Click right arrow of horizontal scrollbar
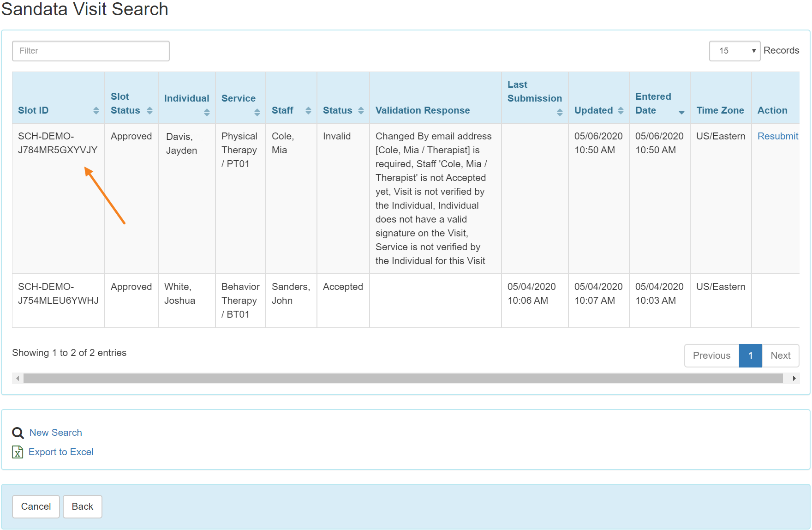This screenshot has height=530, width=812. coord(794,379)
